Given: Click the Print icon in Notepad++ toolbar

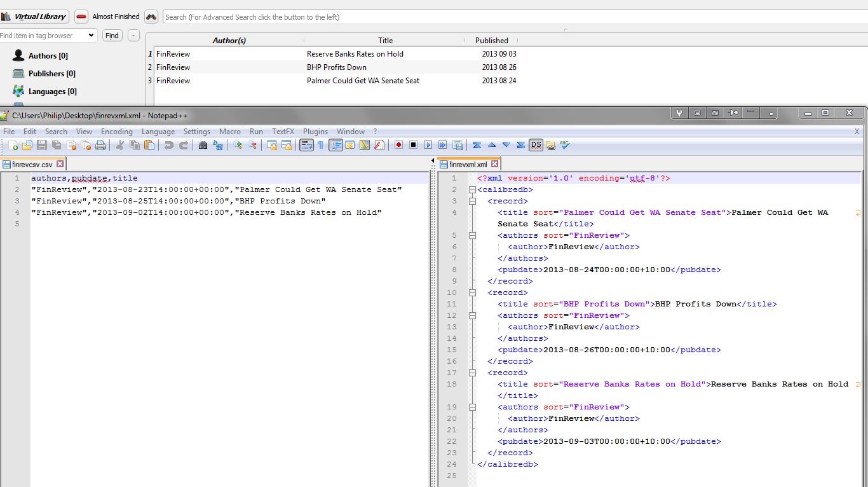Looking at the screenshot, I should [x=100, y=146].
